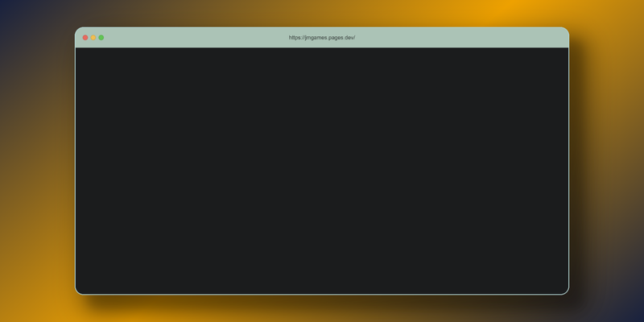Screen dimensions: 644x322
Task: Click the empty dark page content area
Action: tap(322, 171)
